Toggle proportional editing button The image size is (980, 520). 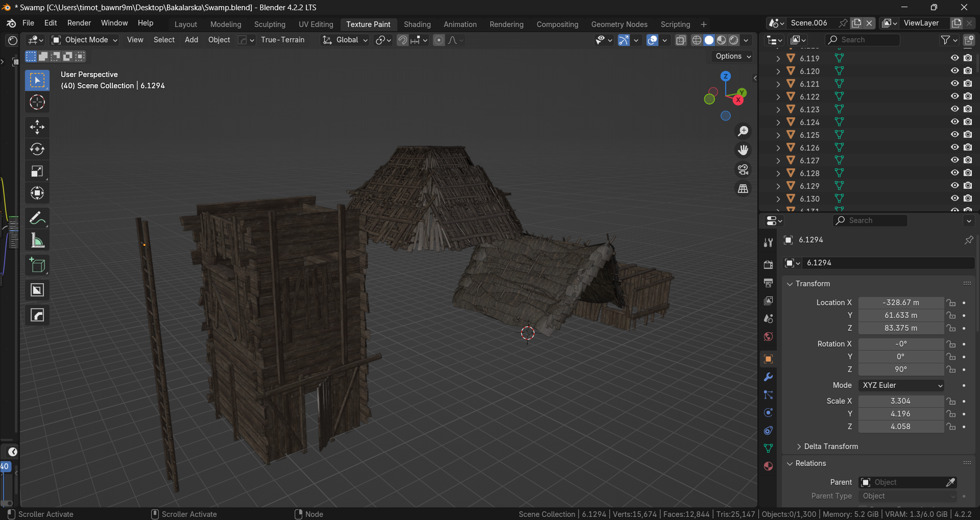pos(439,40)
